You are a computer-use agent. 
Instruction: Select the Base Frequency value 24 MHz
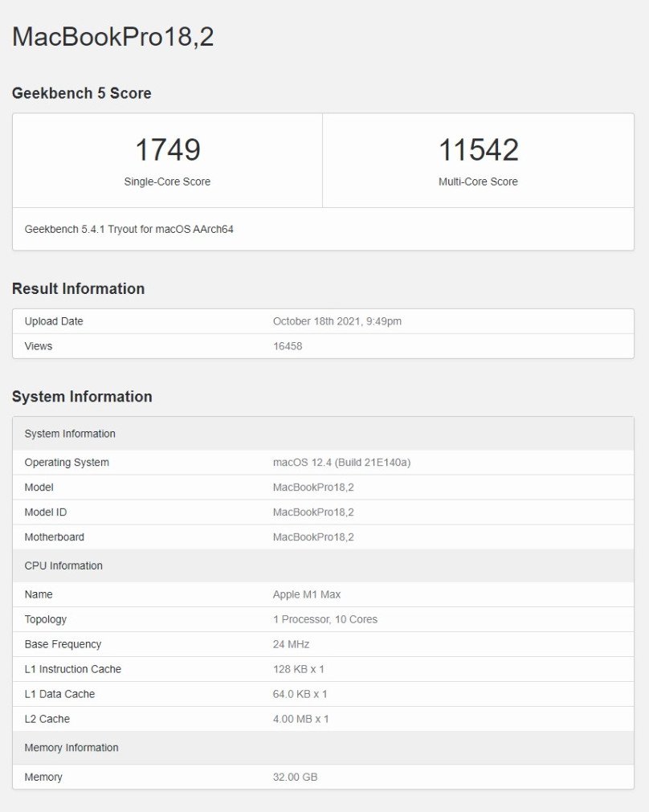(291, 644)
